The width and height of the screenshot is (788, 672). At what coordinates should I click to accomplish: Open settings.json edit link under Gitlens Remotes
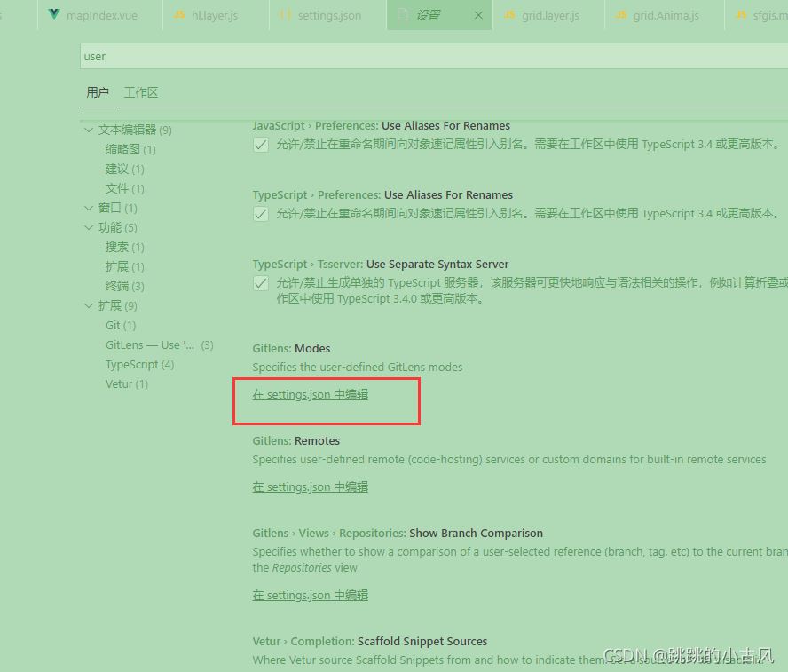point(310,486)
